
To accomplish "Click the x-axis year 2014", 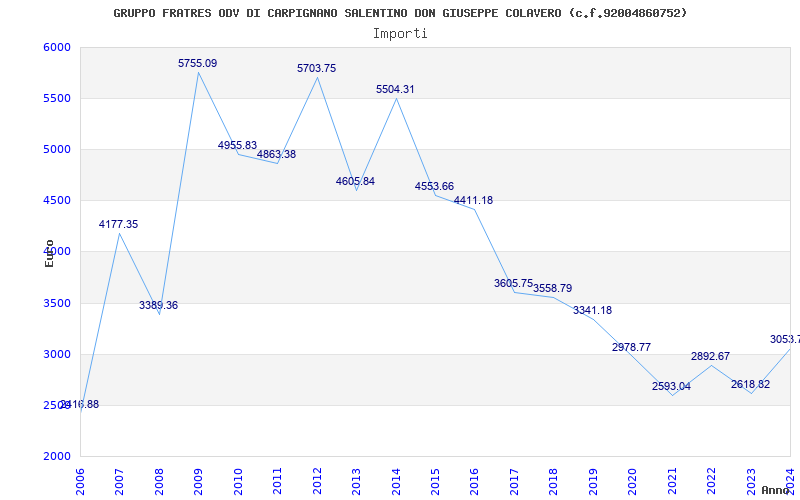I will click(x=396, y=481).
